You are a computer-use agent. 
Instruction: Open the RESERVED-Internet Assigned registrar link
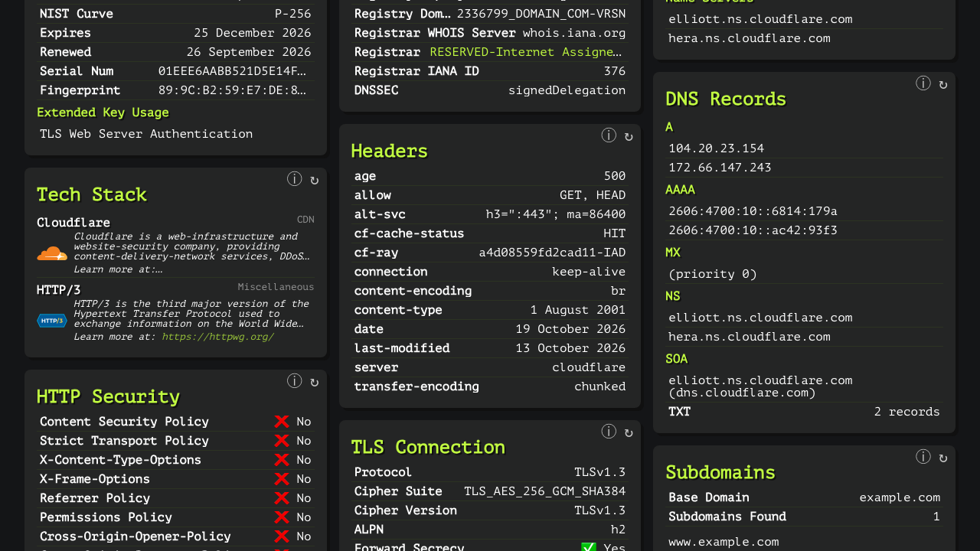[x=528, y=52]
